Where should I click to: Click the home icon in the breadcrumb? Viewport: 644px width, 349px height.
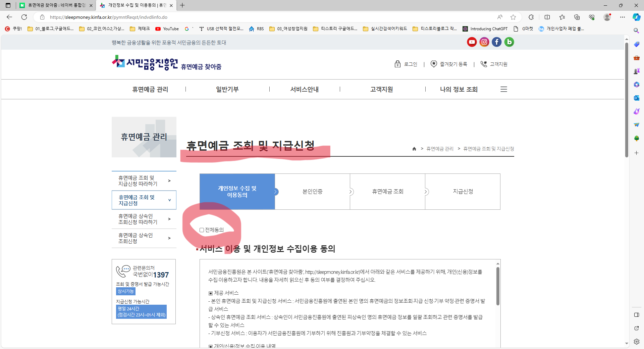[414, 149]
